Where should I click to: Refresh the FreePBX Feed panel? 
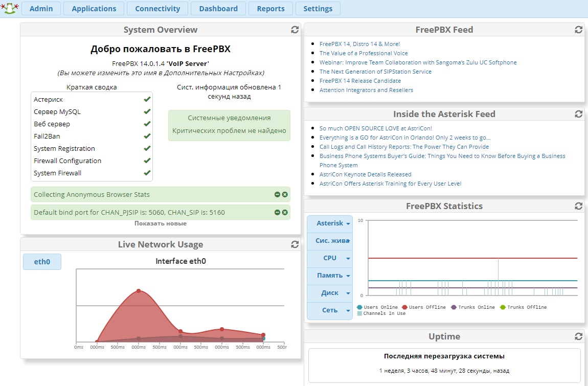coord(579,30)
